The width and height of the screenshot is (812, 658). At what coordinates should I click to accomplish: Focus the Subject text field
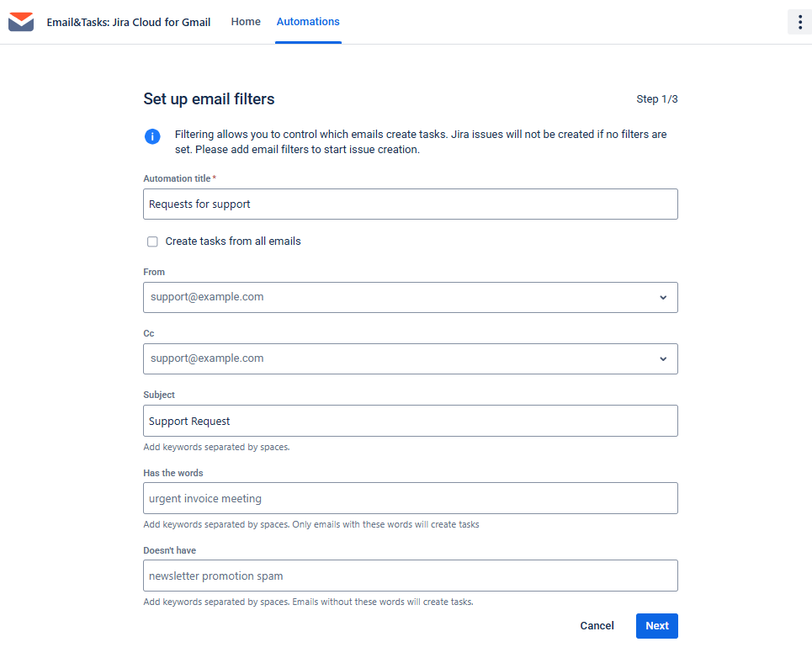(410, 421)
